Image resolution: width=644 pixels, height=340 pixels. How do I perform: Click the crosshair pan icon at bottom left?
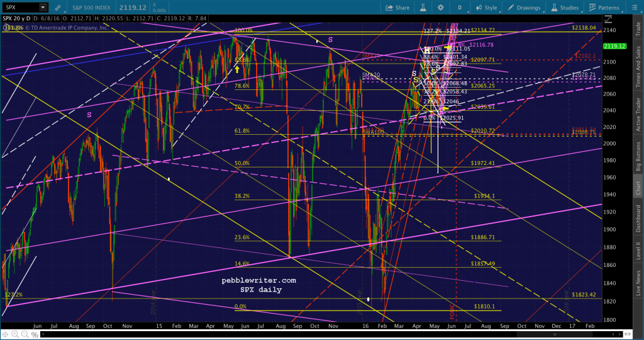pyautogui.click(x=5, y=334)
